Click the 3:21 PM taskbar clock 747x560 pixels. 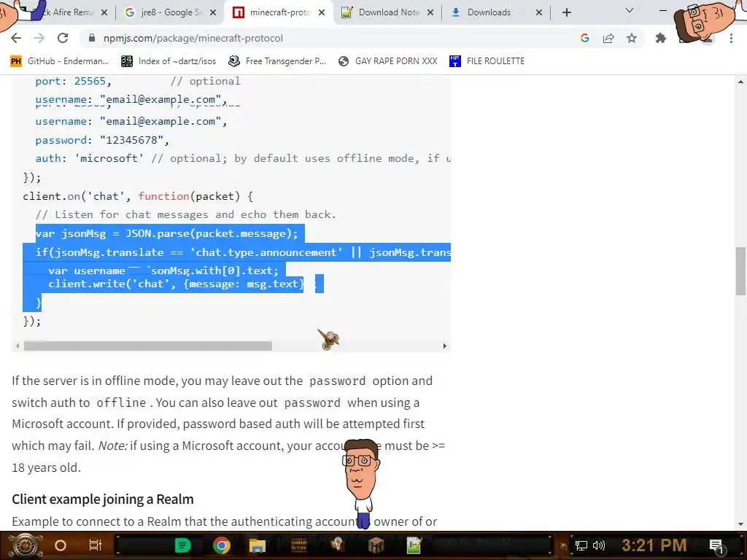tap(654, 545)
